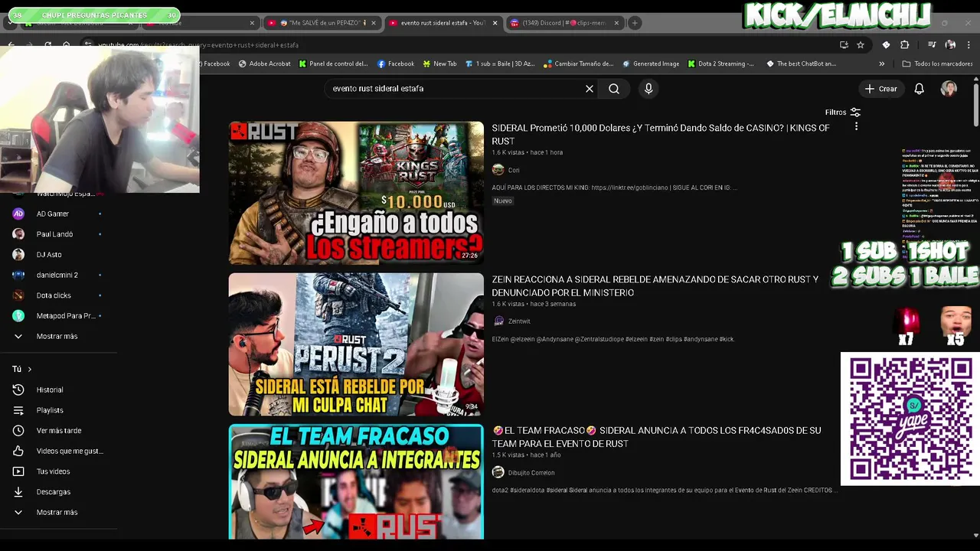Open the Cori channel avatar
Image resolution: width=980 pixels, height=551 pixels.
498,170
